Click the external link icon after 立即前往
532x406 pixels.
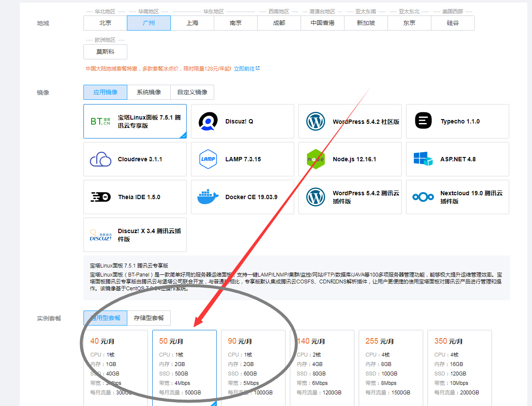tap(258, 68)
